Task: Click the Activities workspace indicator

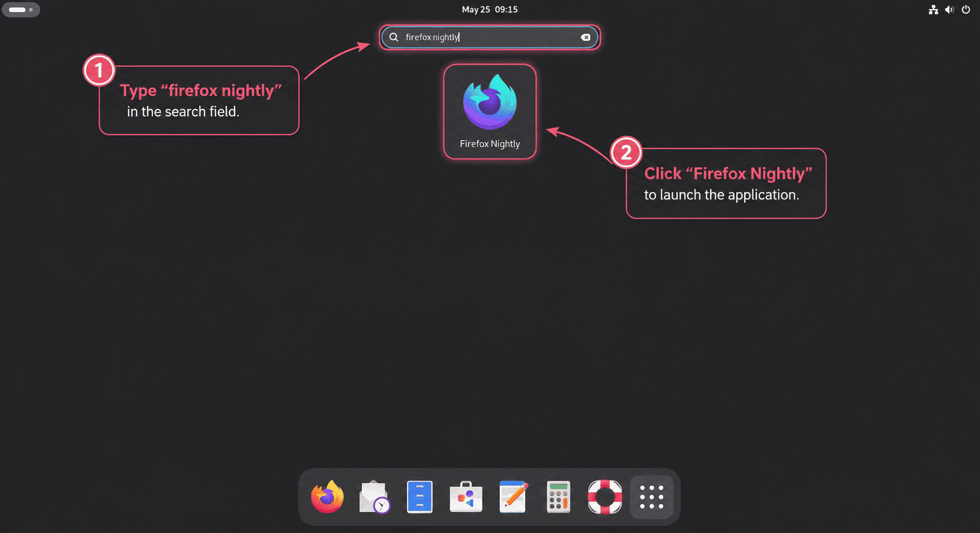Action: click(x=21, y=9)
